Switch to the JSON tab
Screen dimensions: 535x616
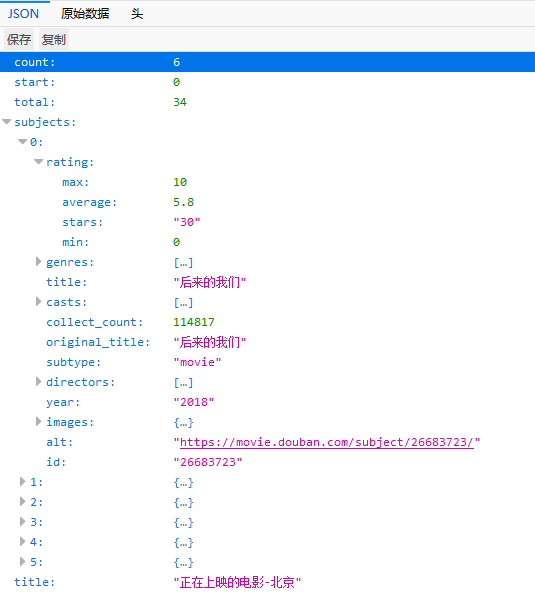(23, 14)
